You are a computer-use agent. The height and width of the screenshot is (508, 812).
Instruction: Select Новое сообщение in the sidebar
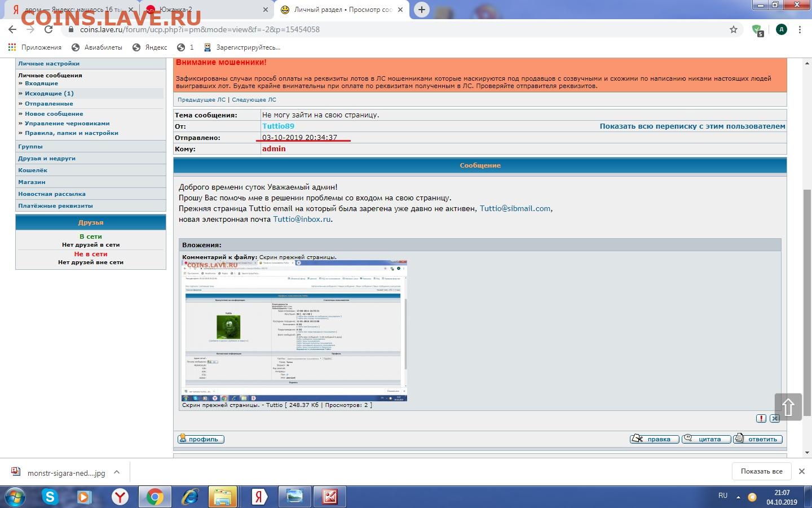coord(54,114)
